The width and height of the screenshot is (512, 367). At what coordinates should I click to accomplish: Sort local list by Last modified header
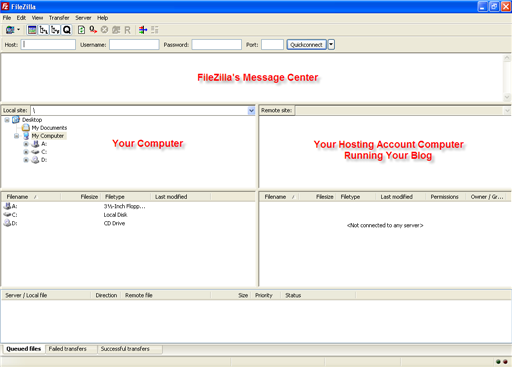tap(180, 197)
